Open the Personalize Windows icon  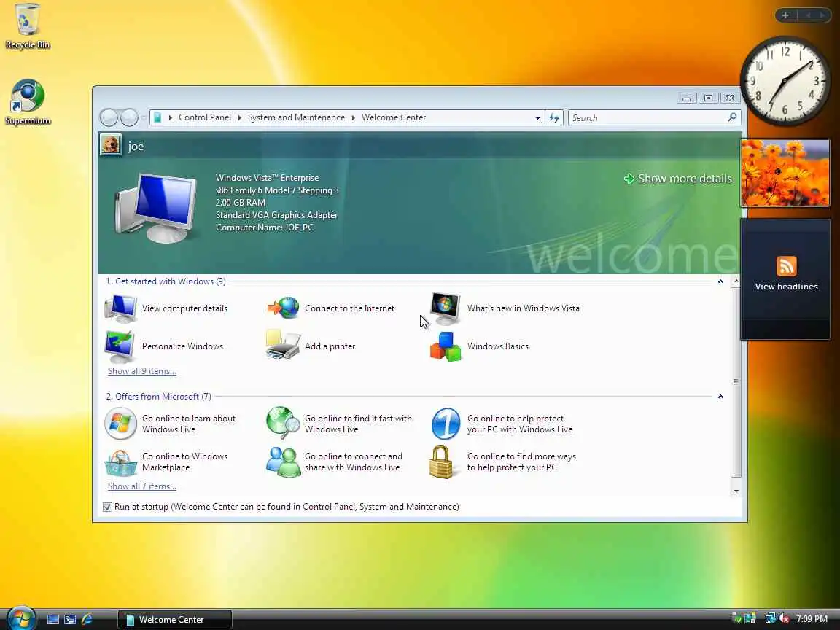tap(120, 346)
